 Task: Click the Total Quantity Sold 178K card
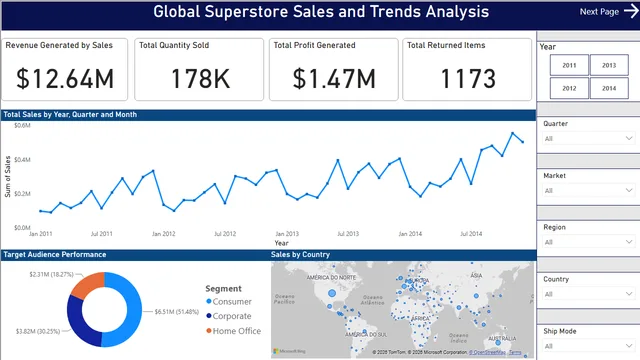(x=199, y=69)
